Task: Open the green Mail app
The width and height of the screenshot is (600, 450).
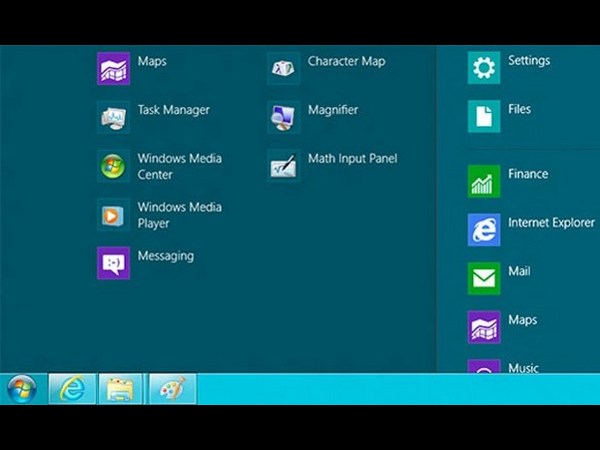Action: [484, 278]
